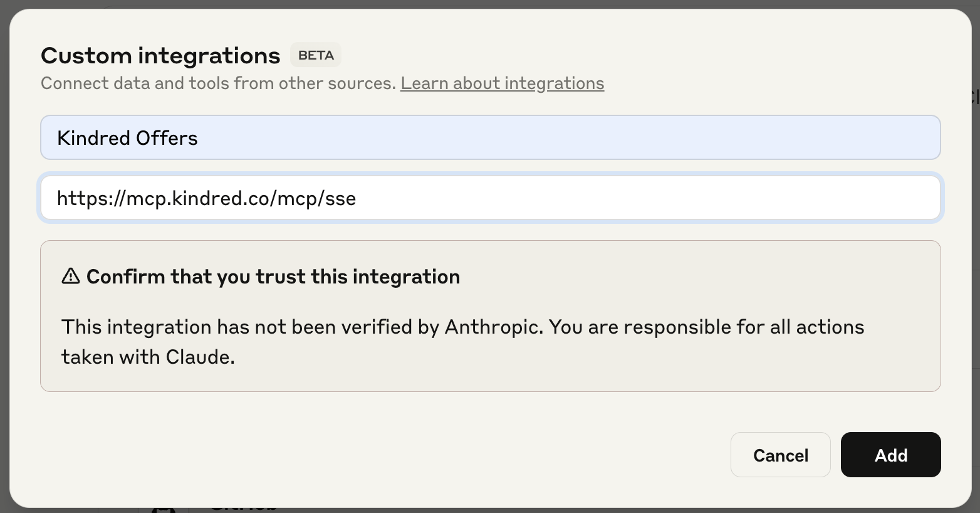Click "Connect data and tools from other sources" text
The width and height of the screenshot is (980, 513).
tap(219, 83)
